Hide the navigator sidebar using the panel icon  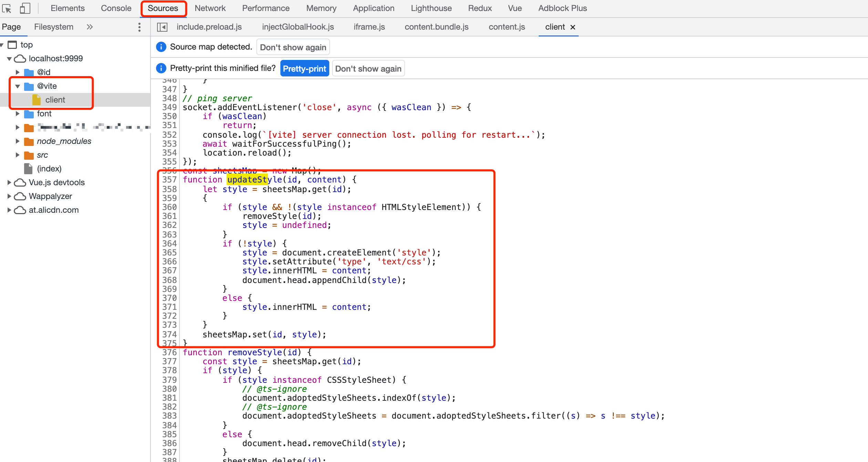162,27
